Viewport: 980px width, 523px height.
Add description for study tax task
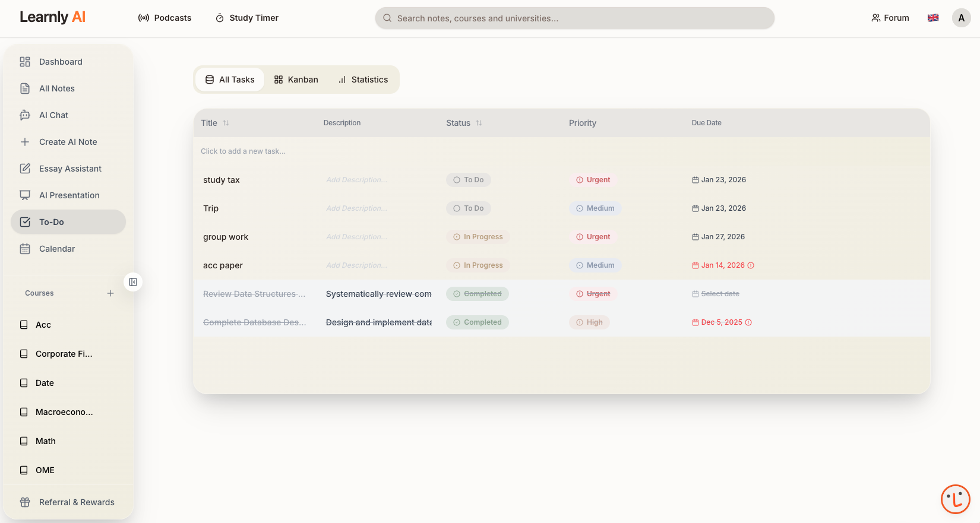coord(356,180)
